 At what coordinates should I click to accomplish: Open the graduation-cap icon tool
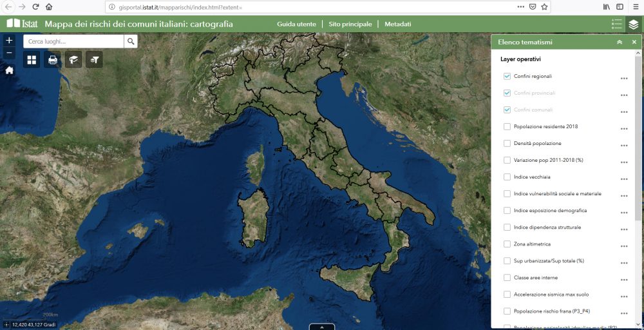73,60
